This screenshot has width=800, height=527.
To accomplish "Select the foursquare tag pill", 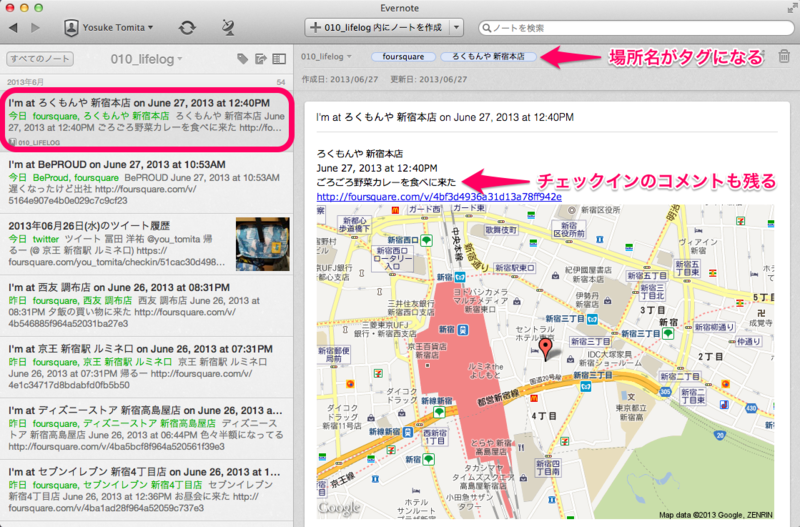I will coord(403,57).
